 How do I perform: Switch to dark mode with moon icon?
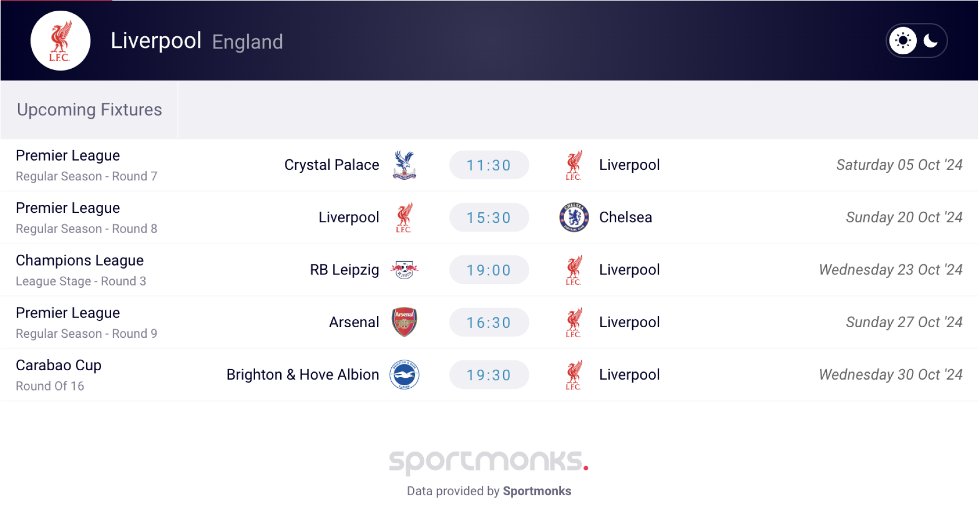point(931,40)
